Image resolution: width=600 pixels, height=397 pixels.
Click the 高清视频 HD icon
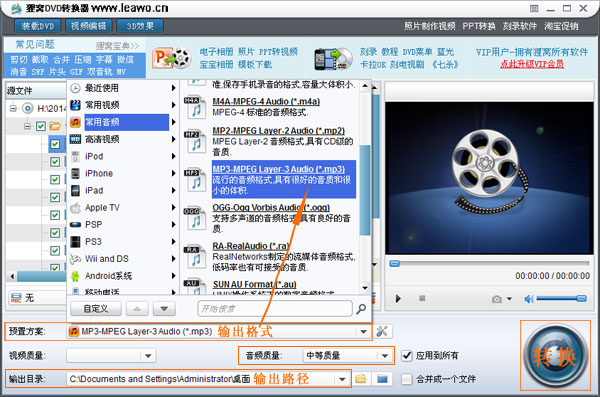[x=75, y=139]
